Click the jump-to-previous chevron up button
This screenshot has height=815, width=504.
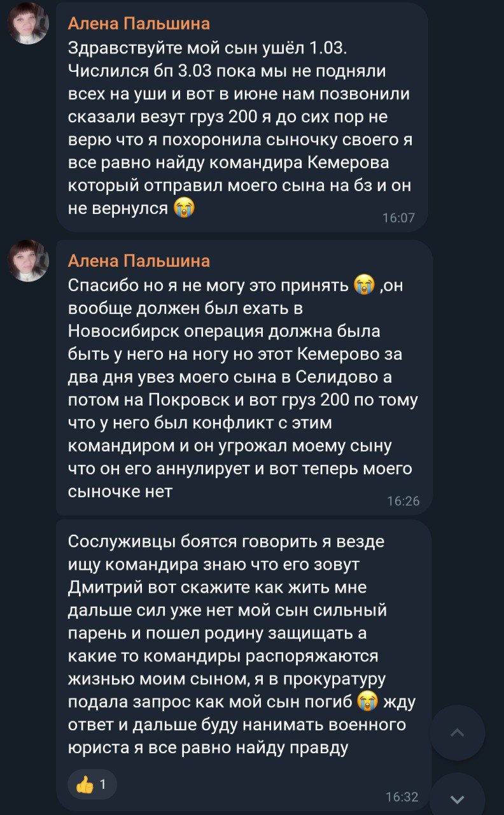point(457,732)
